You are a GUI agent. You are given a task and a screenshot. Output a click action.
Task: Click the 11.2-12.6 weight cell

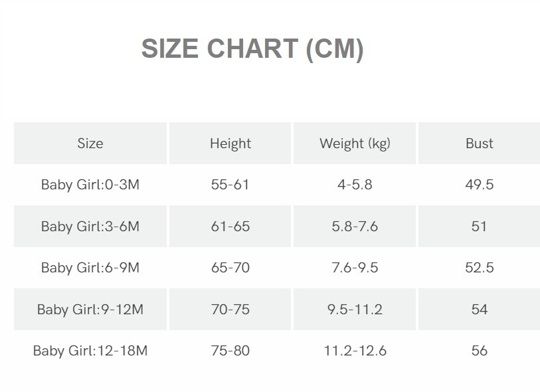(355, 350)
